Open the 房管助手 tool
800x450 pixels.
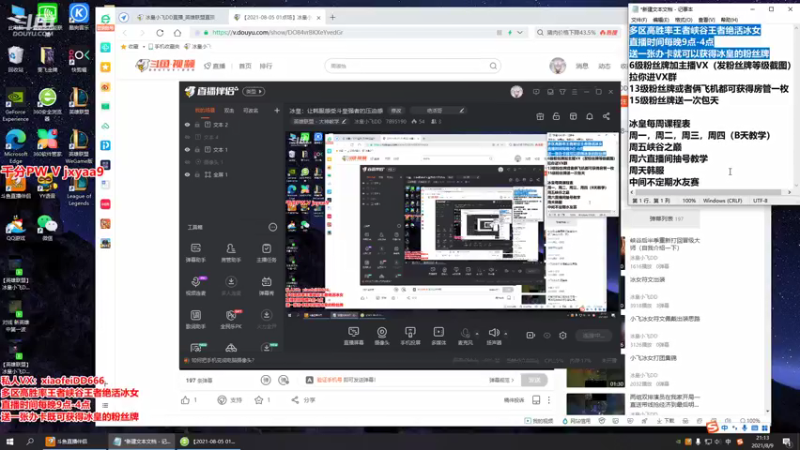click(231, 253)
